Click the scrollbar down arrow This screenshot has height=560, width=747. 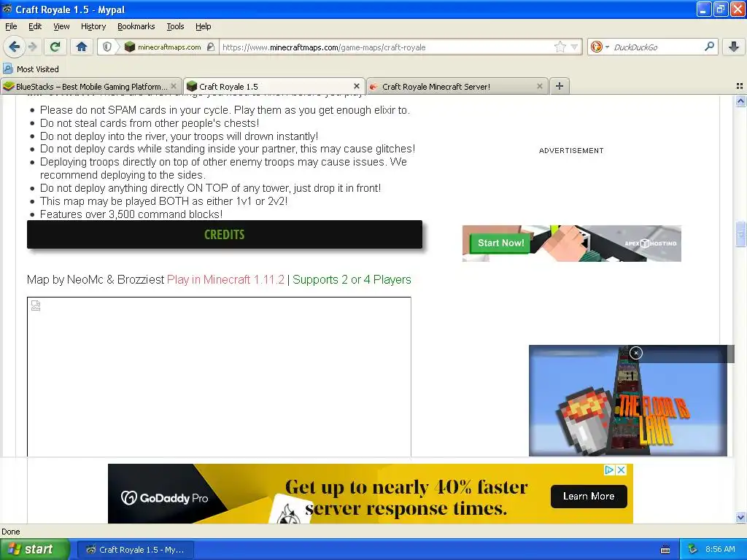click(x=740, y=517)
